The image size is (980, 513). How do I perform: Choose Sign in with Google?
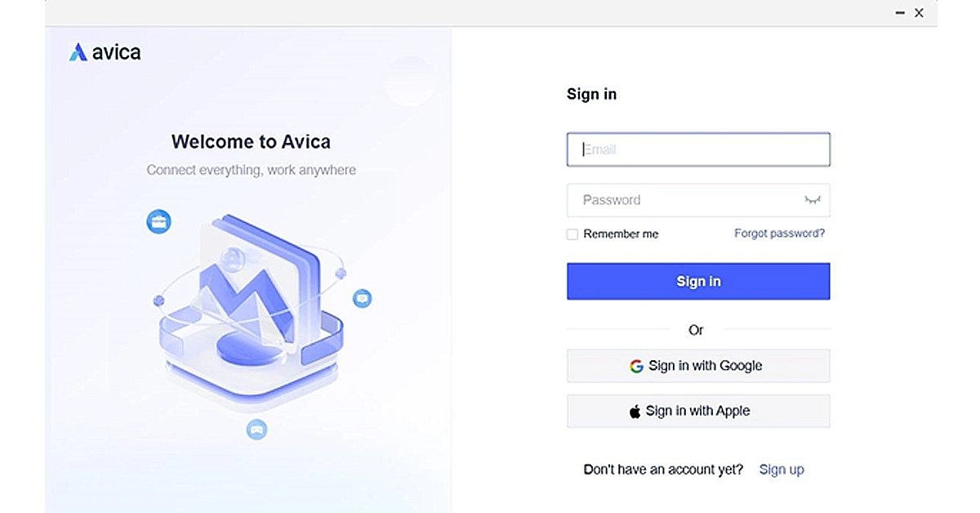698,366
